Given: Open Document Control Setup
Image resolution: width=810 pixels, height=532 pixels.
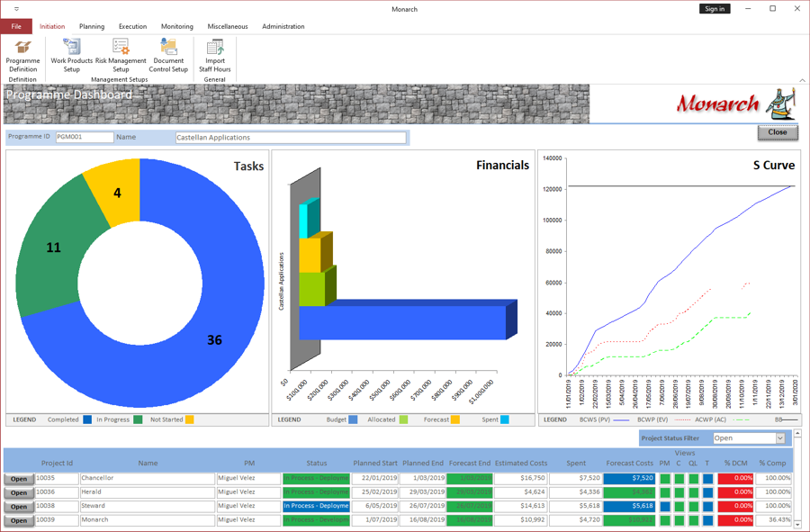Looking at the screenshot, I should [168, 57].
